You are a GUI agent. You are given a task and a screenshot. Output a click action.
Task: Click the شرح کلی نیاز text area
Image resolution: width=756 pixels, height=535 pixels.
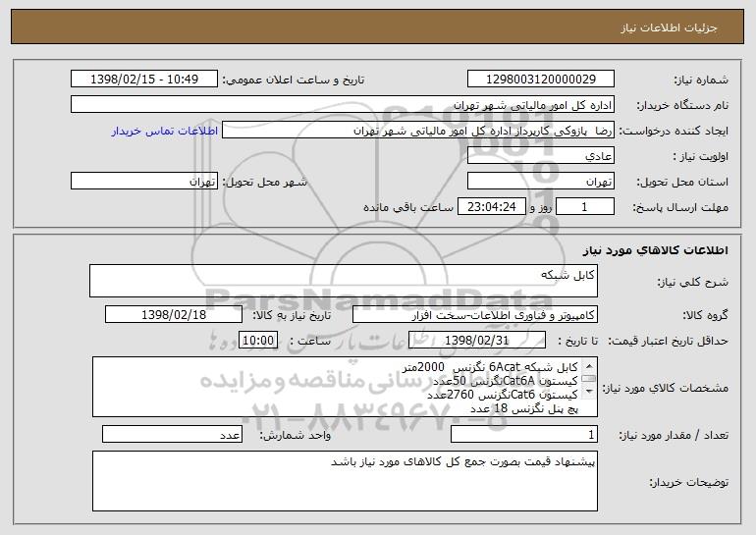pos(344,281)
